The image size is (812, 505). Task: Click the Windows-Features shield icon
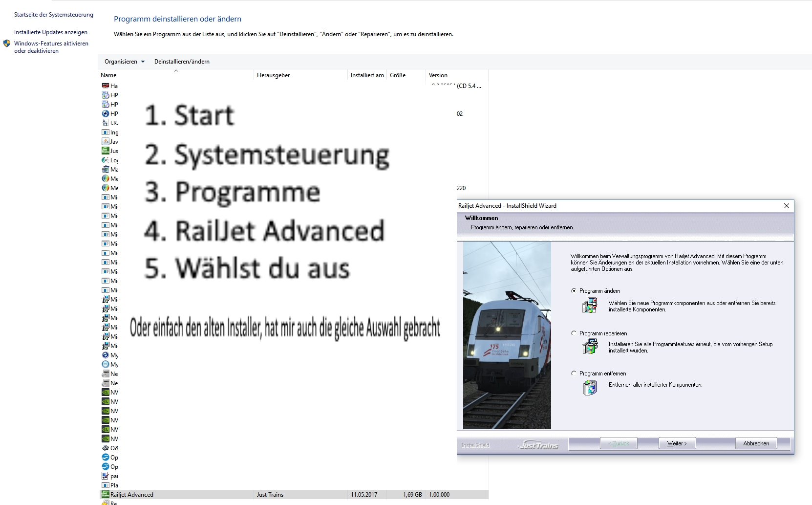(x=7, y=44)
